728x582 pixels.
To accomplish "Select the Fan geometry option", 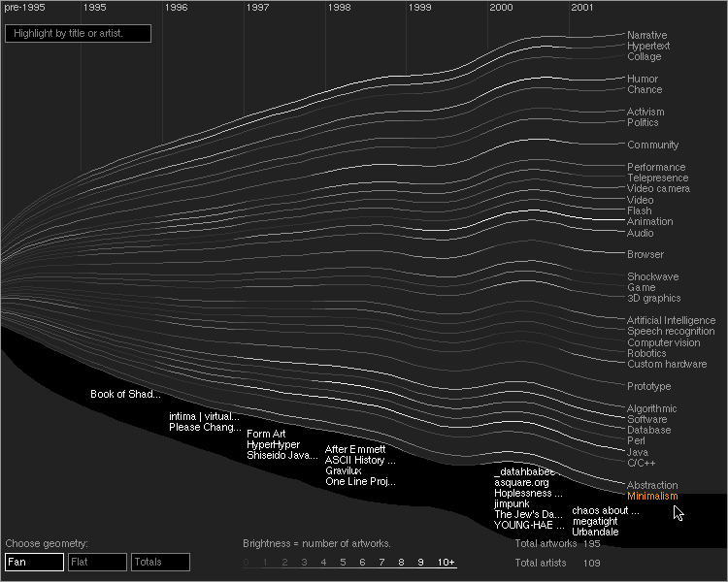I will 34,562.
